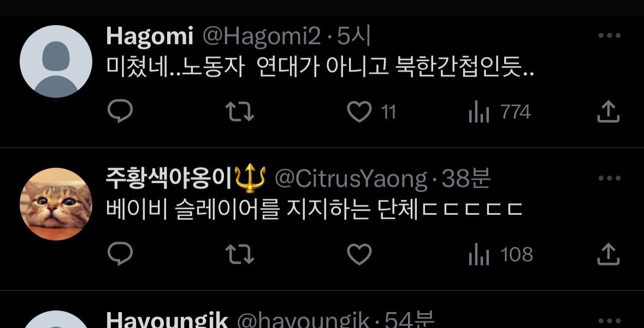View analytics showing 108 views
644x328 pixels.
[501, 254]
